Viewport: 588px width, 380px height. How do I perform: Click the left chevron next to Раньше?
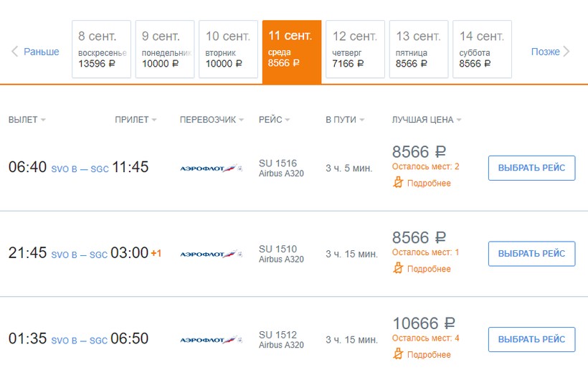[x=14, y=52]
